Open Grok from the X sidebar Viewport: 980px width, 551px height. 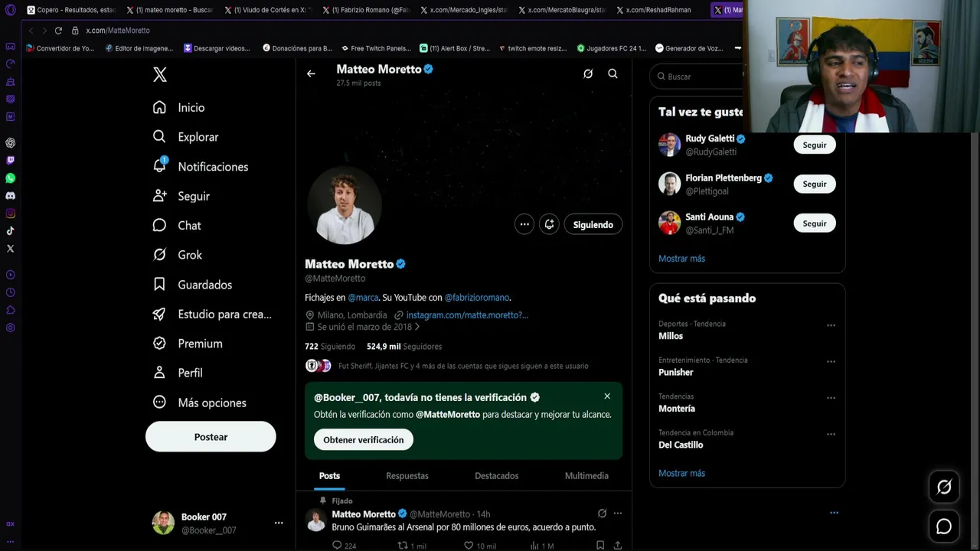pyautogui.click(x=177, y=255)
